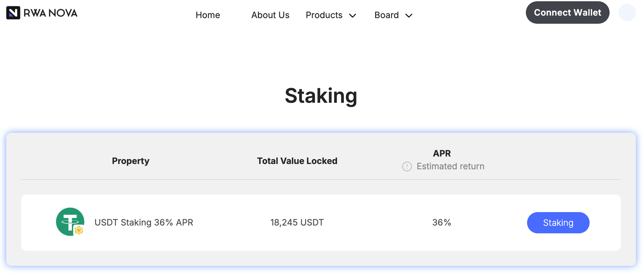
Task: Open the Home menu item
Action: (208, 15)
